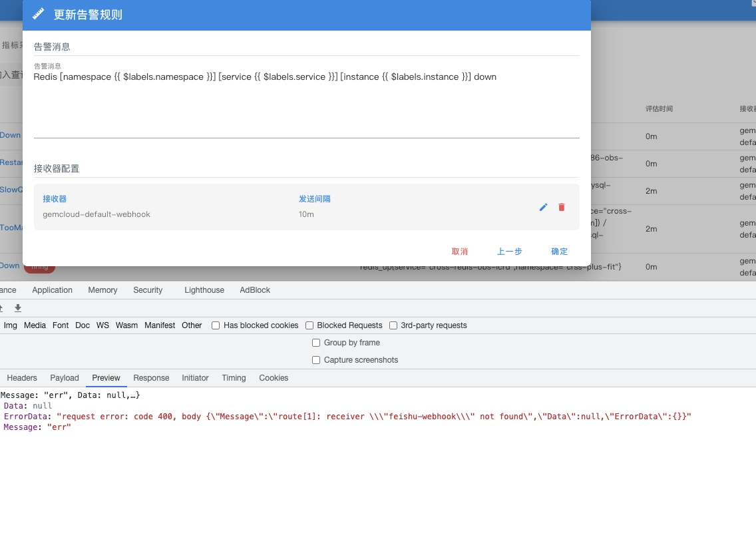This screenshot has width=756, height=559.
Task: Click the Message: "err" property line
Action: tap(37, 427)
